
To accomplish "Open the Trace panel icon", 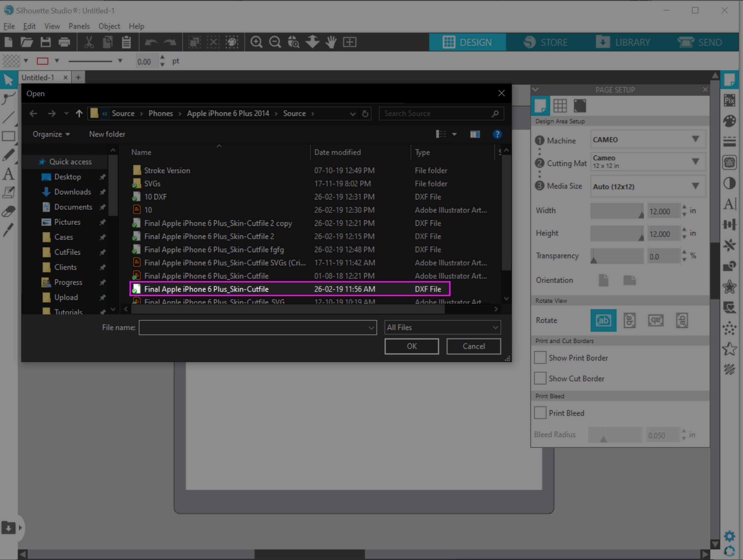I will coord(730,163).
